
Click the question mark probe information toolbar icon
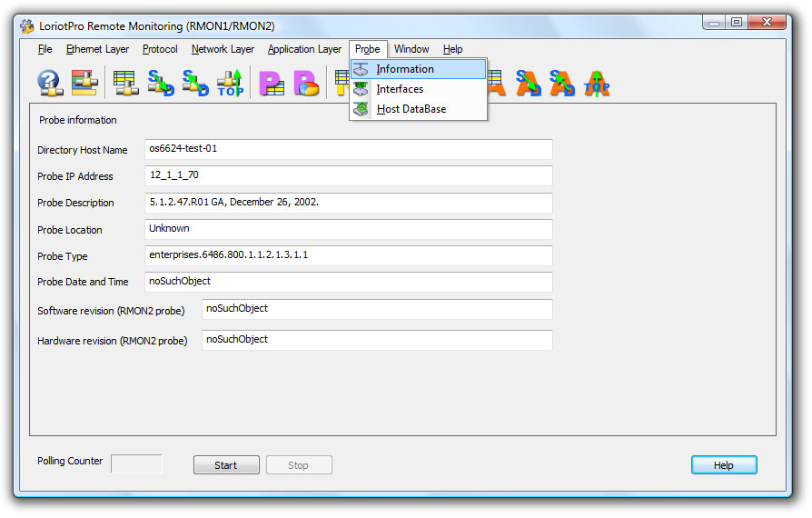point(49,84)
